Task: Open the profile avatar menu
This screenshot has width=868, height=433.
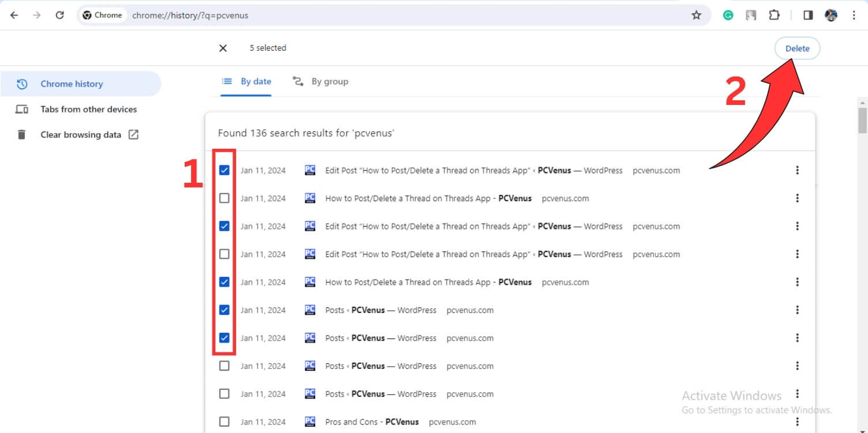Action: coord(831,16)
